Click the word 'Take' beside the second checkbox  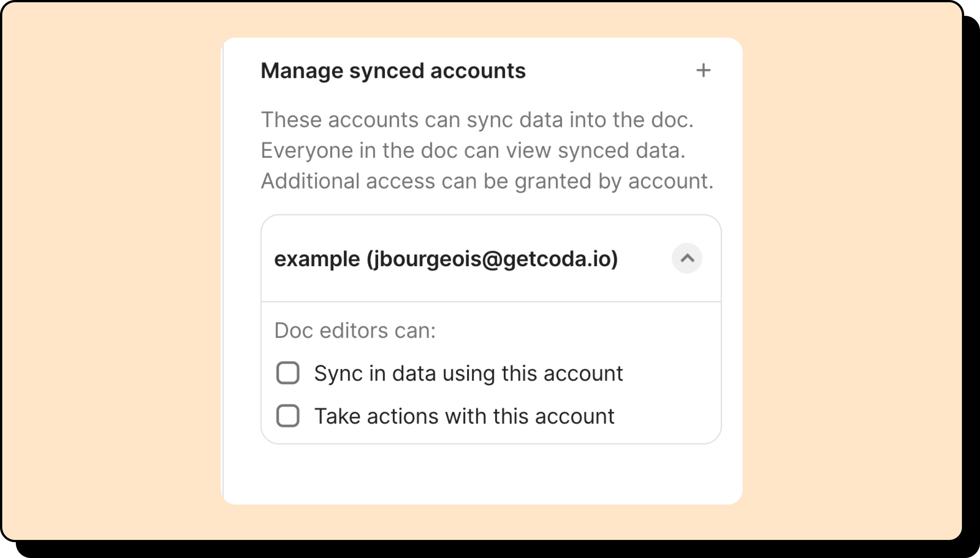click(x=337, y=416)
